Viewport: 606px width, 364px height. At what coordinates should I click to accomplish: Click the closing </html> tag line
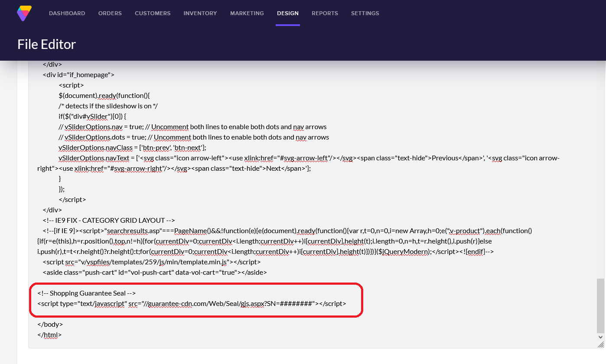pyautogui.click(x=49, y=335)
